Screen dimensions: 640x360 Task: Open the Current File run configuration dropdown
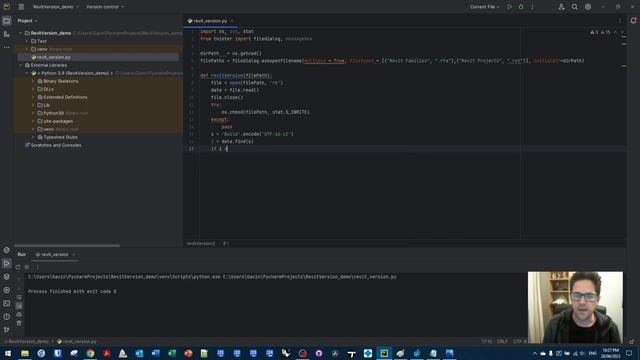click(x=484, y=7)
